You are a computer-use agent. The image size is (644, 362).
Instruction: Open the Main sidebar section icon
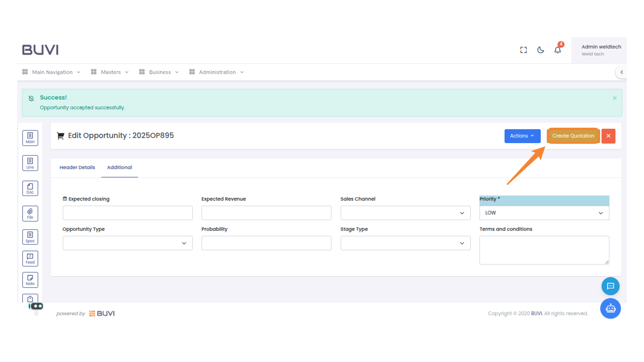point(30,138)
